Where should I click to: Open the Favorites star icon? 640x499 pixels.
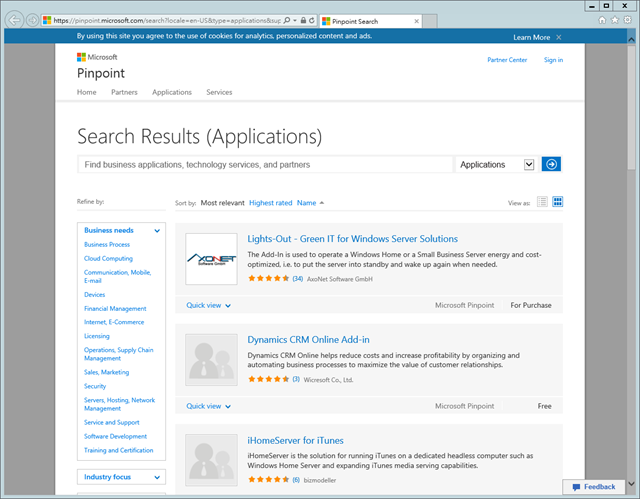615,20
